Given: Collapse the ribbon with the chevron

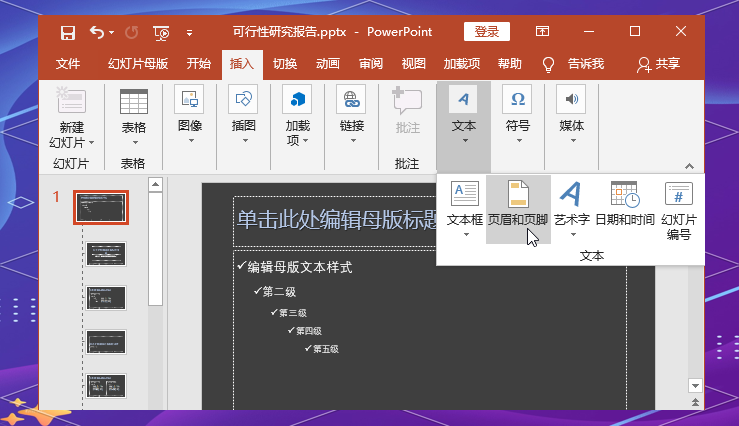Looking at the screenshot, I should coord(689,166).
